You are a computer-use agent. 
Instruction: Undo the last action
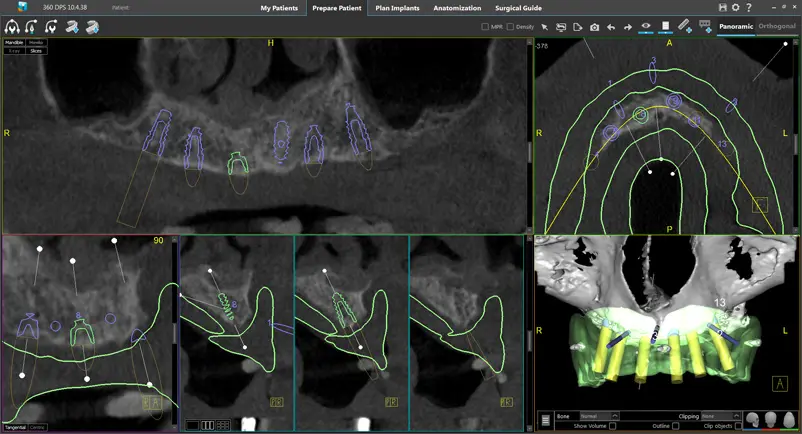coord(611,27)
